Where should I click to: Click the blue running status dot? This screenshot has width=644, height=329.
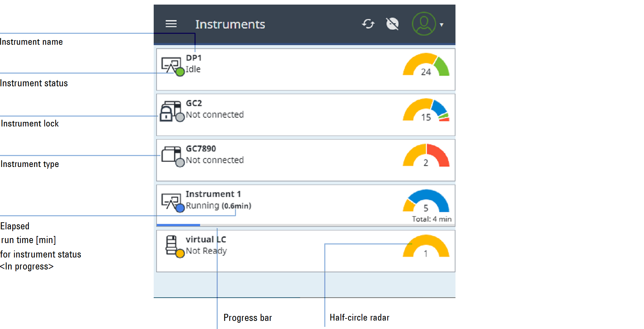pyautogui.click(x=180, y=208)
